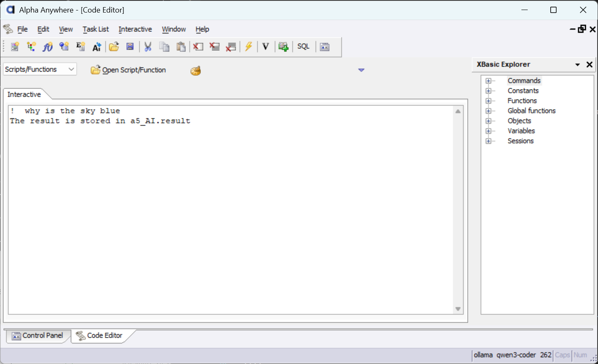Open the SQL toolbar button
598x364 pixels.
(303, 47)
